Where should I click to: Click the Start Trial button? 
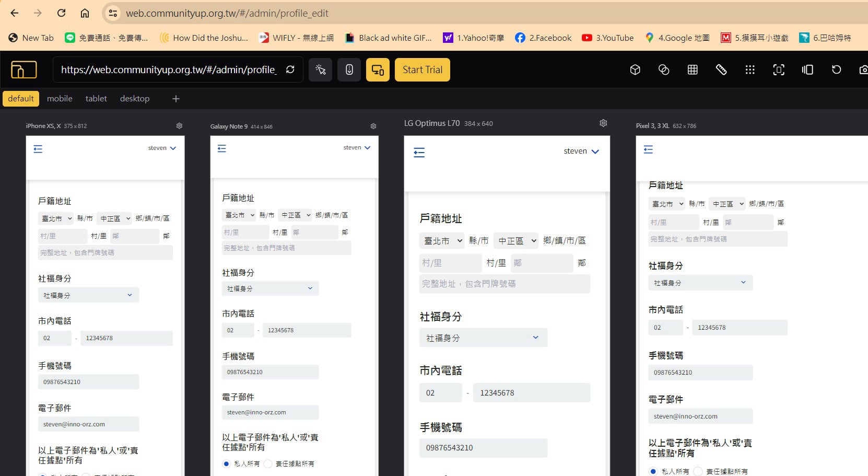tap(422, 69)
